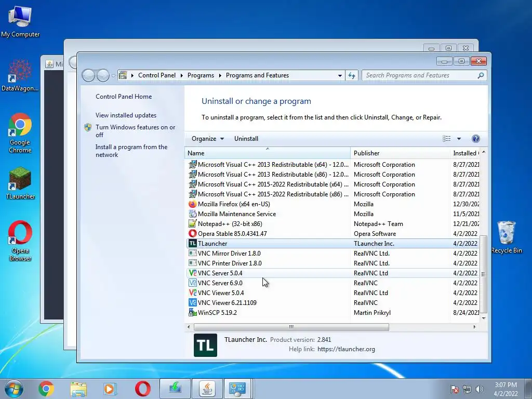Click the Opera Stable row icon
532x399 pixels.
(x=192, y=233)
